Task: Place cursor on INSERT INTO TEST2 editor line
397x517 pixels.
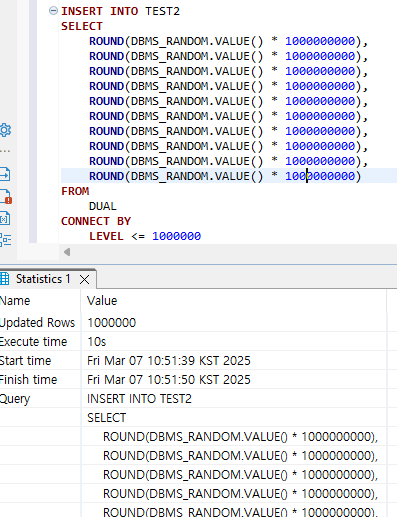Action: point(120,11)
